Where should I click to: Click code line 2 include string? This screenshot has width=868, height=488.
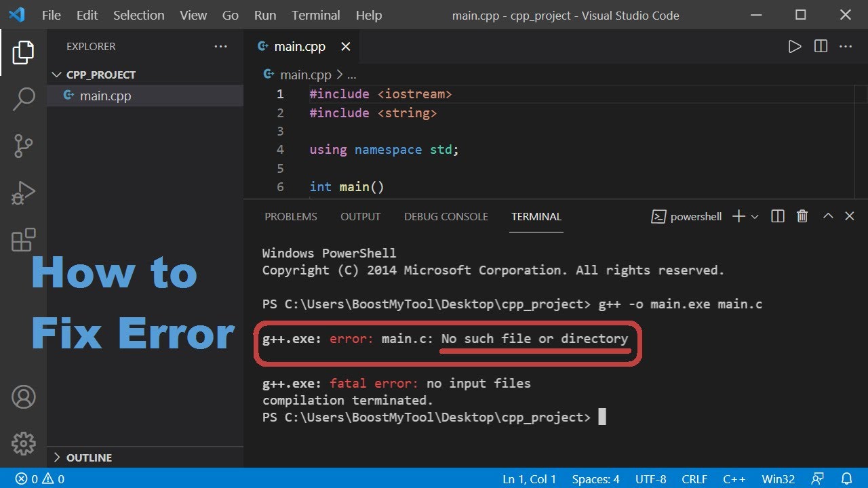click(x=373, y=113)
